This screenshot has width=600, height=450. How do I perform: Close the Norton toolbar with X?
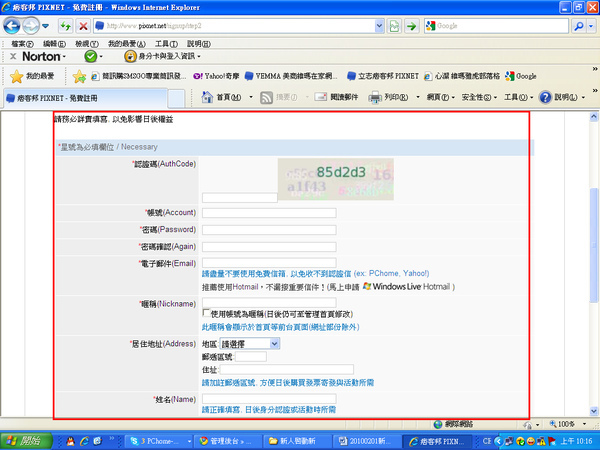[x=13, y=57]
